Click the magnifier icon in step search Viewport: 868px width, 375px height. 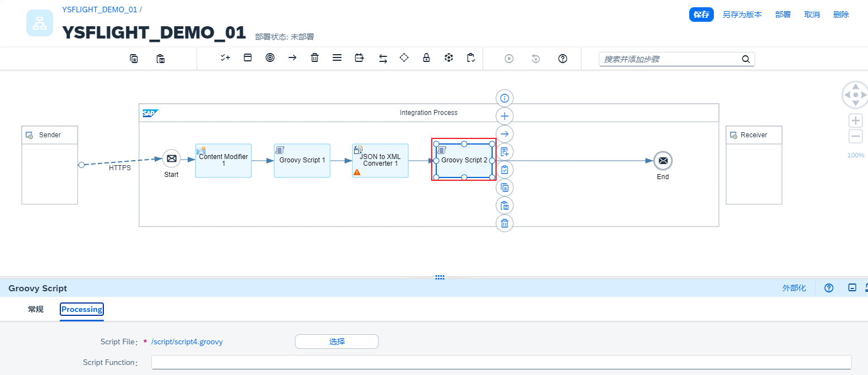[746, 59]
